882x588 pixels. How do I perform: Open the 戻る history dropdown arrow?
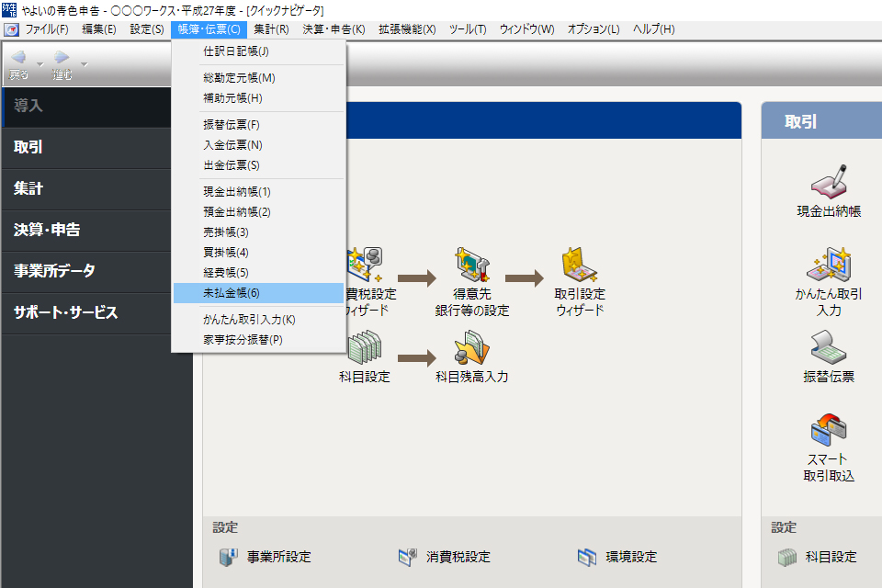[40, 64]
